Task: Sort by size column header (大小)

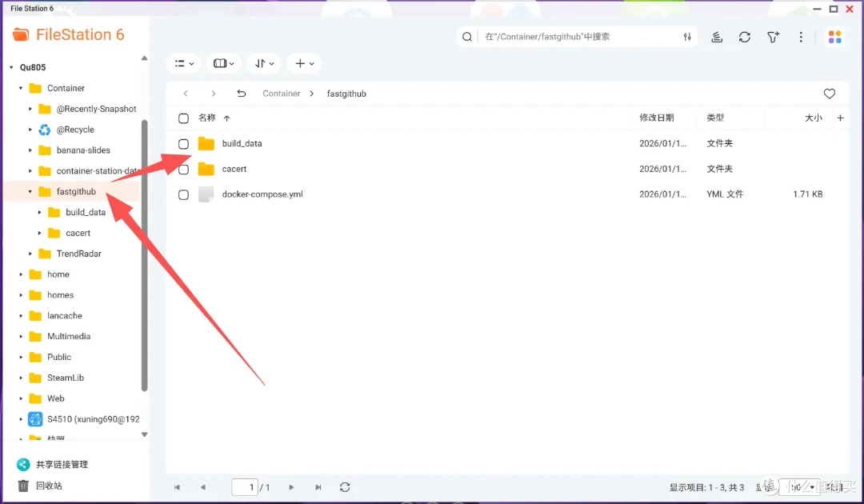Action: pyautogui.click(x=814, y=118)
